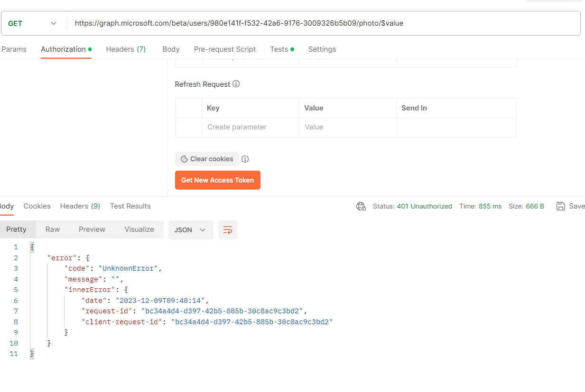Open the Pre-request Script tab

[x=224, y=49]
